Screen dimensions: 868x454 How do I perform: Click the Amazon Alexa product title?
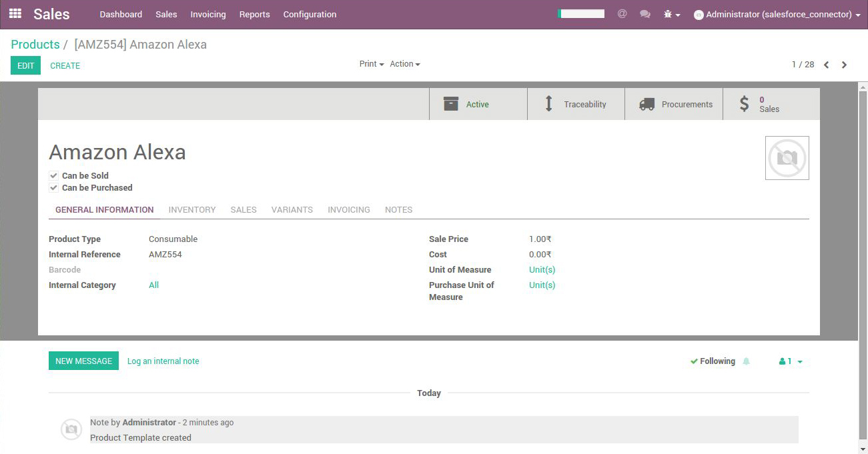117,152
